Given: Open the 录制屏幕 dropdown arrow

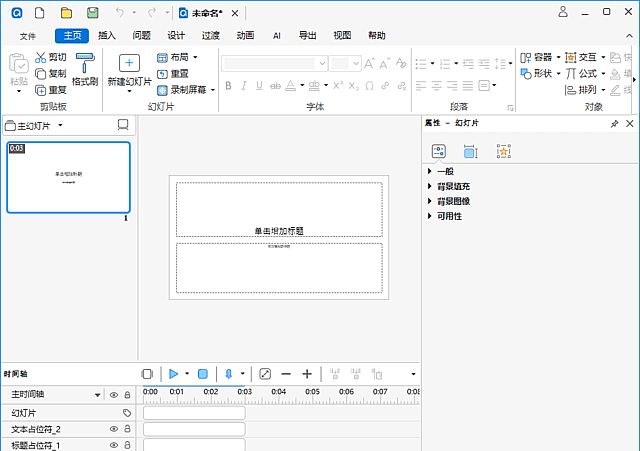Looking at the screenshot, I should coord(213,90).
